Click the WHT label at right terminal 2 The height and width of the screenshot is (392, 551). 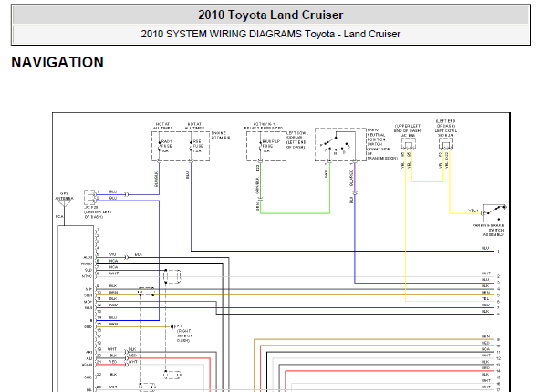click(485, 273)
